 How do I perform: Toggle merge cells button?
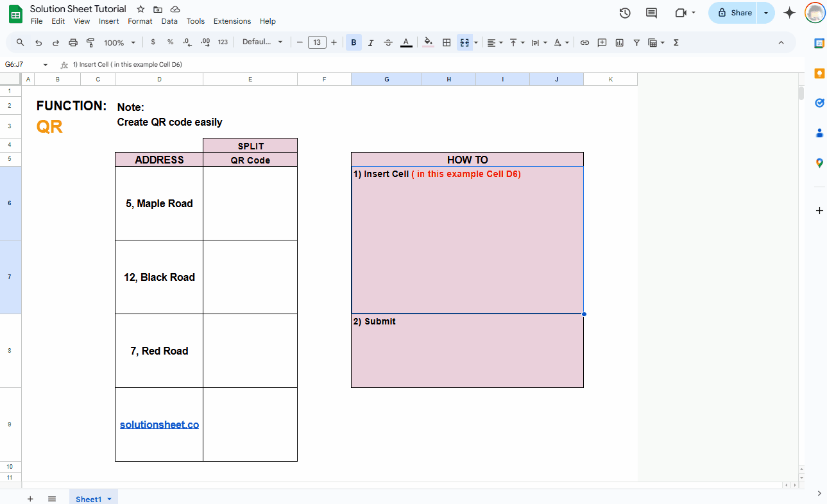465,42
